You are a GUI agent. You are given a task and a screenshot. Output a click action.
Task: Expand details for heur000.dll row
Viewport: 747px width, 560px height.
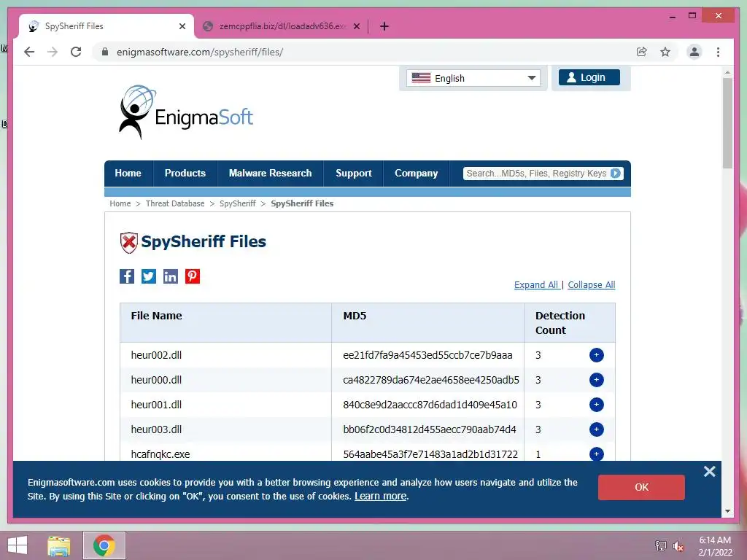pyautogui.click(x=597, y=380)
